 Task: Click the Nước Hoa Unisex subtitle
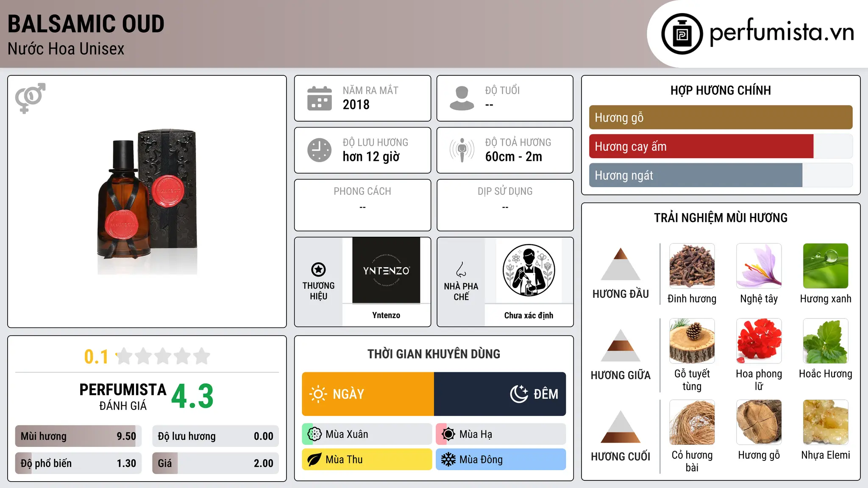point(66,49)
